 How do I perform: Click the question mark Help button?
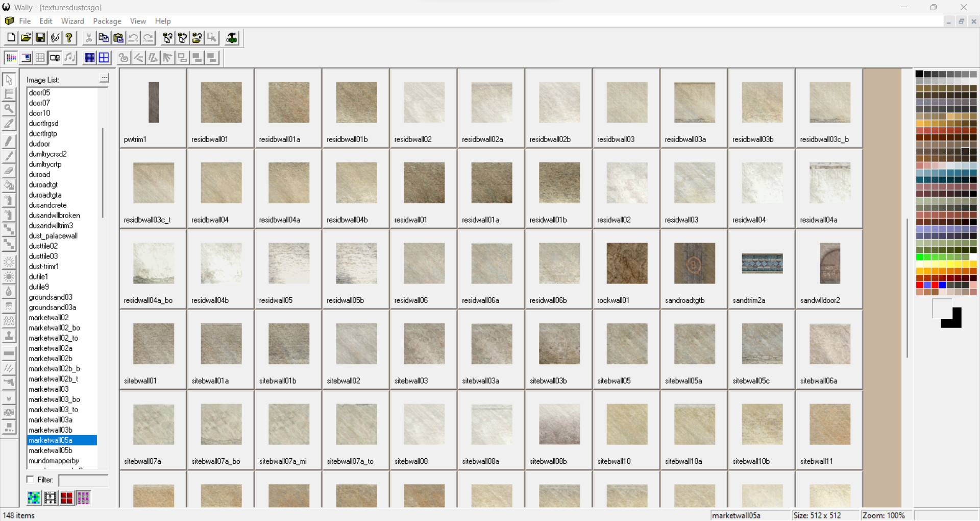coord(69,37)
